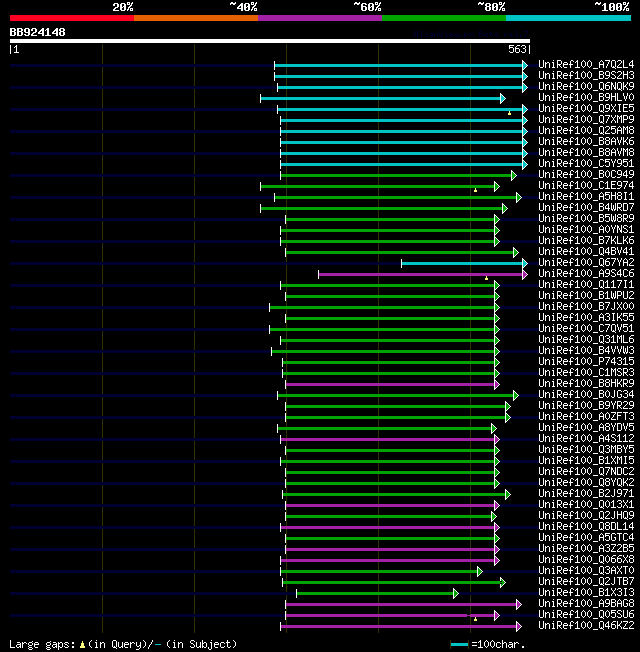Click the UniRef100_Q25AM8 text
This screenshot has height=652, width=640.
586,131
